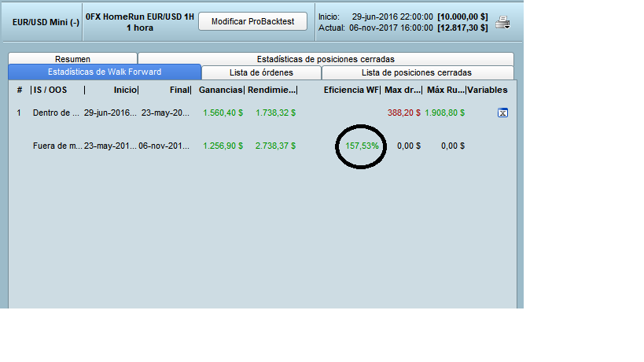Click the 0FX HomeRun EUR/USD 1H title
Viewport: 644px width, 362px height.
140,17
